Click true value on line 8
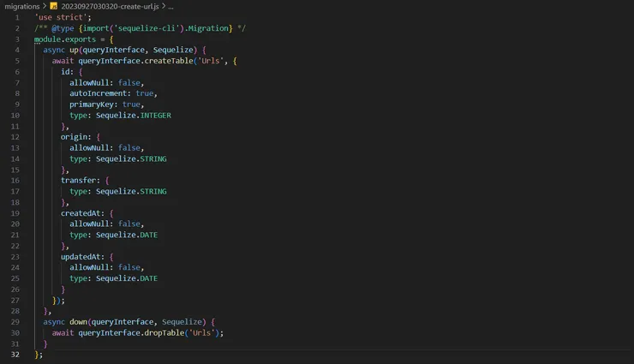This screenshot has height=364, width=634. [144, 93]
